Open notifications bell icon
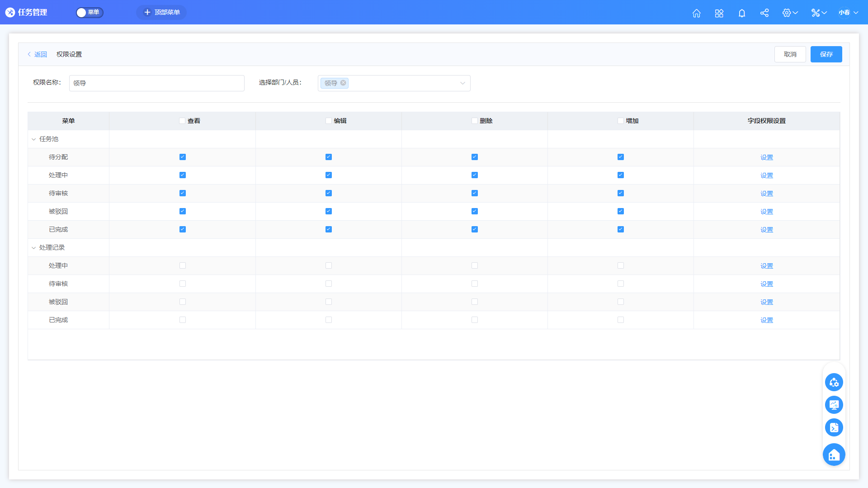Screen dimensions: 868x488 click(741, 13)
